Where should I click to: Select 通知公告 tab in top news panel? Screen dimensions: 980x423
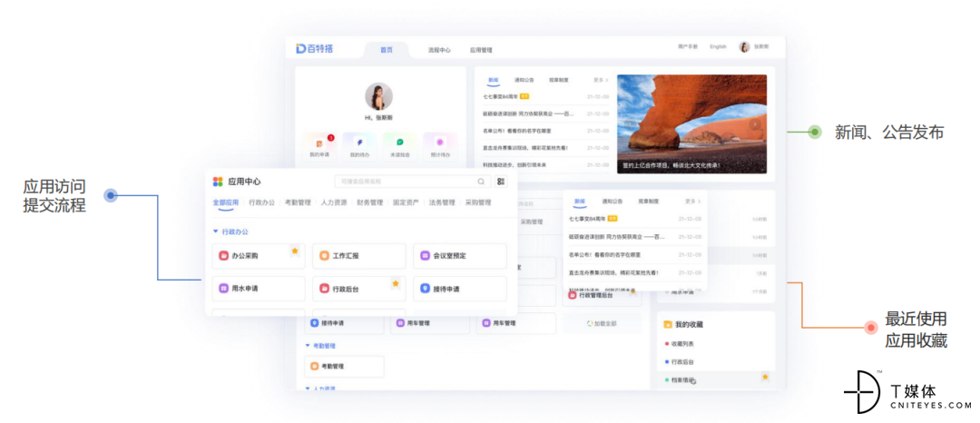tap(524, 80)
